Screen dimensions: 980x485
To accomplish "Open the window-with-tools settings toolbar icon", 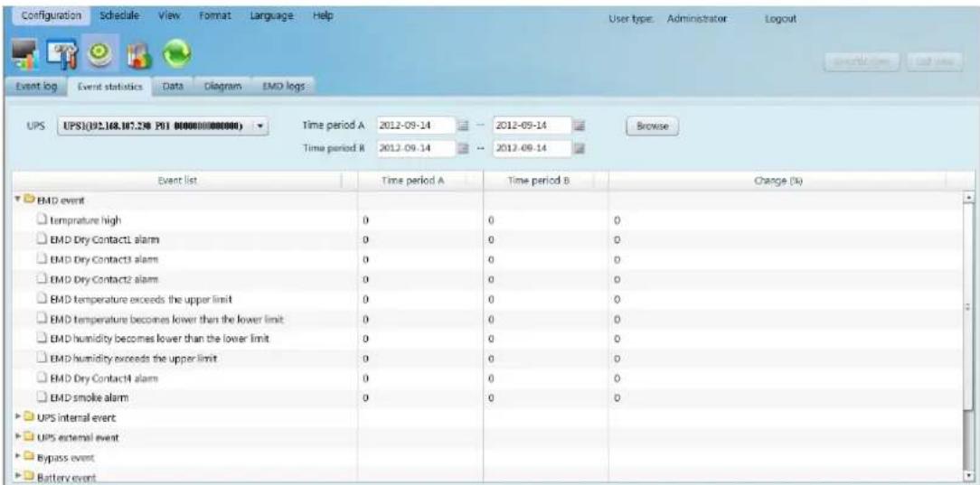I will 64,56.
